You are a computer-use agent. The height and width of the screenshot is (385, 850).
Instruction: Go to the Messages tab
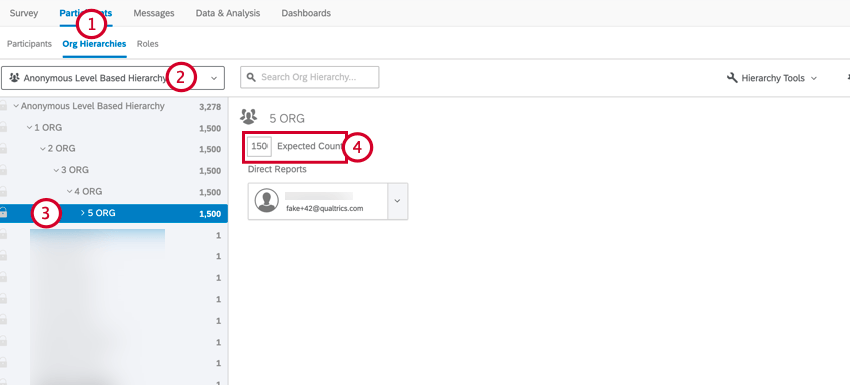tap(154, 13)
